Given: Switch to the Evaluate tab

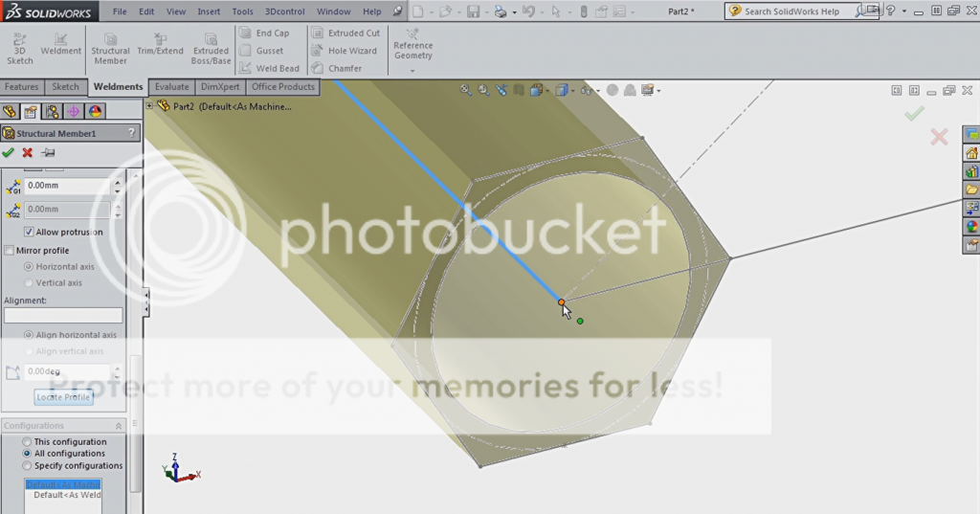Looking at the screenshot, I should click(x=171, y=87).
